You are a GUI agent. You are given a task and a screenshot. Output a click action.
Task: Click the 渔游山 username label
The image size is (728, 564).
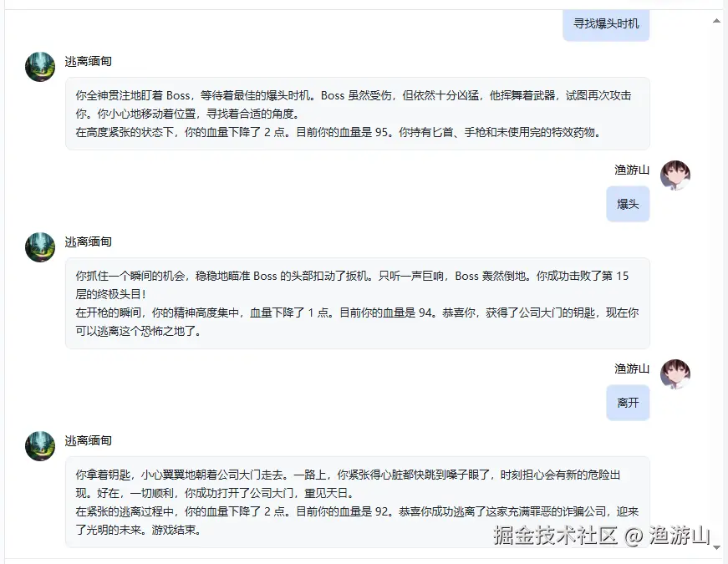coord(630,170)
